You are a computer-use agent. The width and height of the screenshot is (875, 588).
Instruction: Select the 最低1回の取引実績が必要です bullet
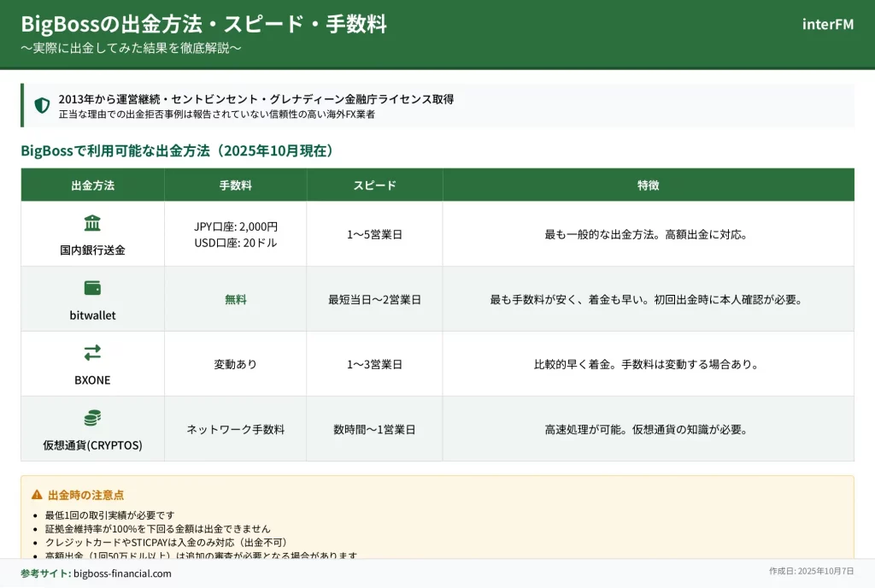click(109, 515)
